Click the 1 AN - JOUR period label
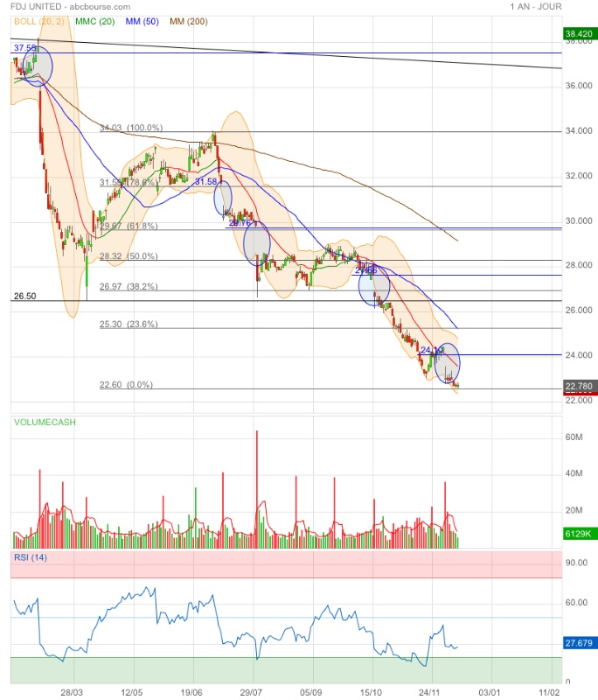This screenshot has width=598, height=700. 536,7
